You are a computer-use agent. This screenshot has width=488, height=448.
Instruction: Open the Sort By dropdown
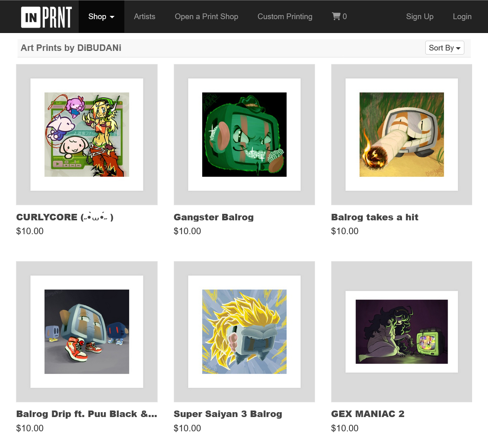(x=444, y=48)
